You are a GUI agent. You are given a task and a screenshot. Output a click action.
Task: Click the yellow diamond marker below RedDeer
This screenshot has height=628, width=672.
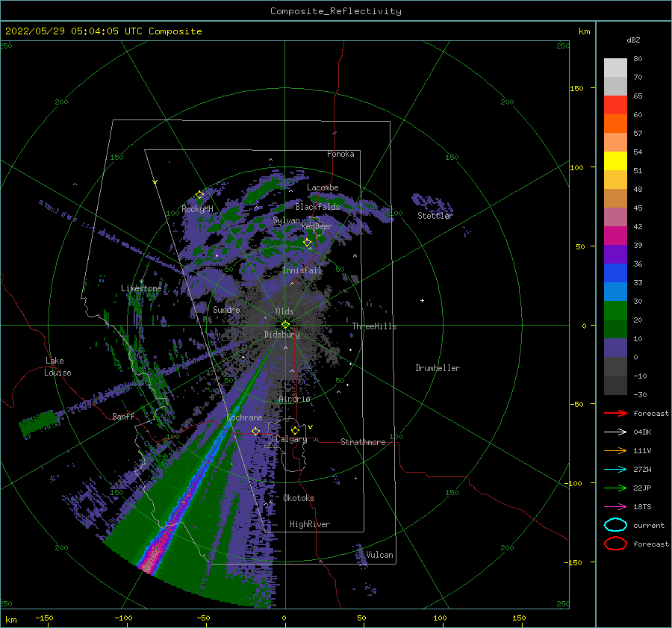tap(308, 243)
